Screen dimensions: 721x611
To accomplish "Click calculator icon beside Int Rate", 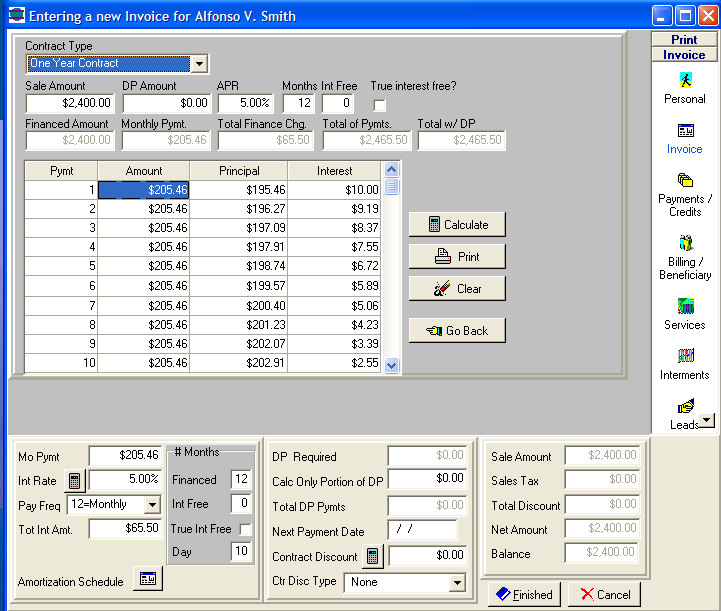I will [x=75, y=481].
